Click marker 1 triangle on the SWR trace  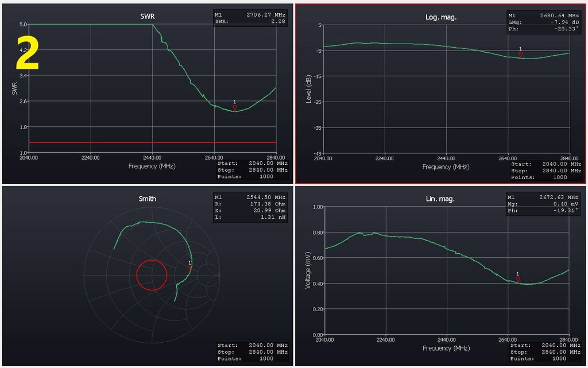pyautogui.click(x=235, y=107)
